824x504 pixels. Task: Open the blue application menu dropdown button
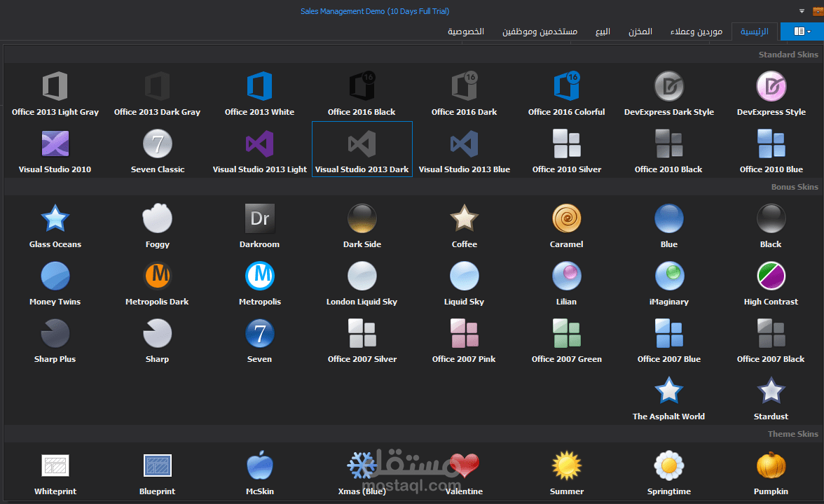[x=802, y=31]
